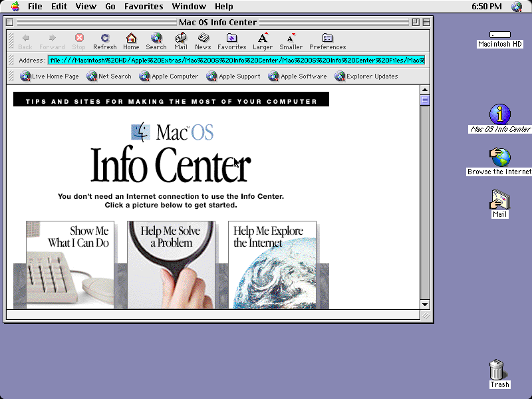Screen dimensions: 532x399
Task: Open Help Me Explore the Internet picture
Action: (x=272, y=265)
